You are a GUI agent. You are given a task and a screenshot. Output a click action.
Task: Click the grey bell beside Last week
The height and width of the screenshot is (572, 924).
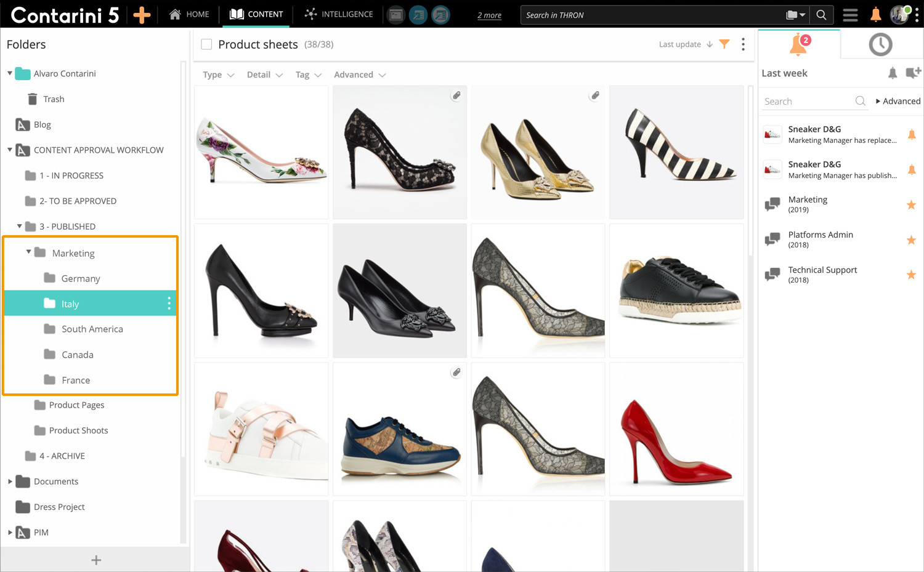893,73
